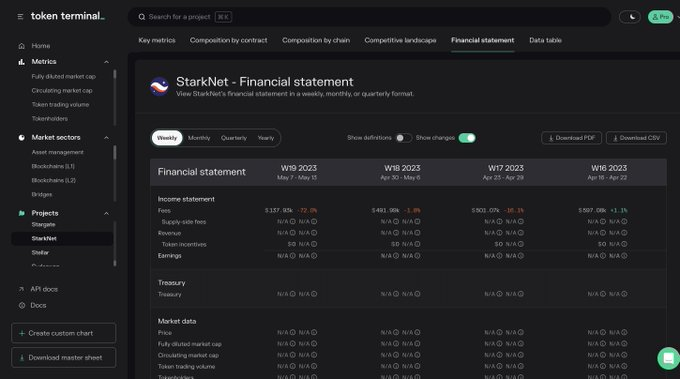This screenshot has width=680, height=379.
Task: Click the Projects flag icon
Action: (22, 213)
